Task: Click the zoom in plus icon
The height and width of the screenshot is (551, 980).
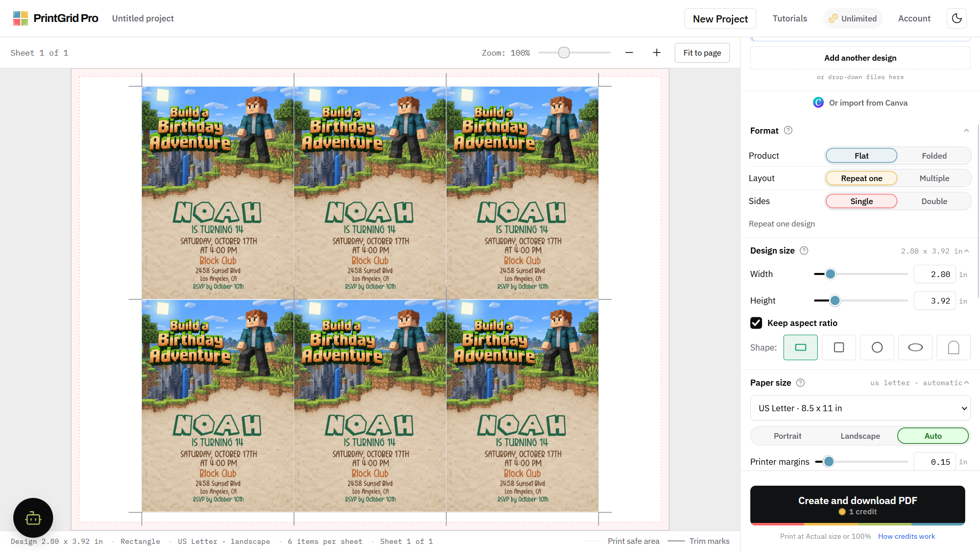Action: (656, 53)
